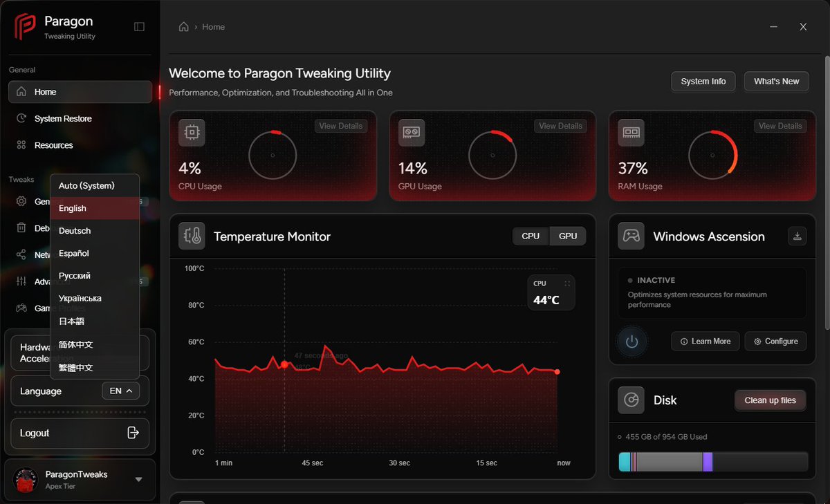Switch Temperature Monitor to GPU tab
The height and width of the screenshot is (504, 830).
pyautogui.click(x=567, y=236)
